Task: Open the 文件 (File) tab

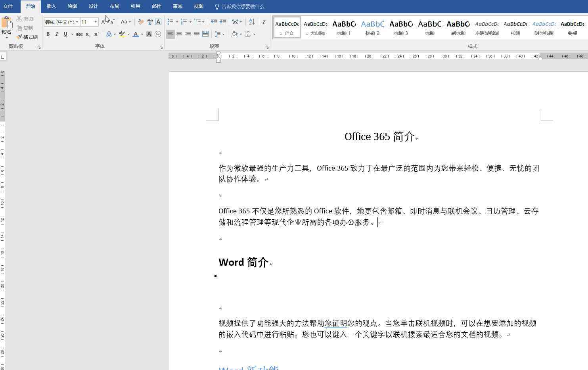Action: 8,6
